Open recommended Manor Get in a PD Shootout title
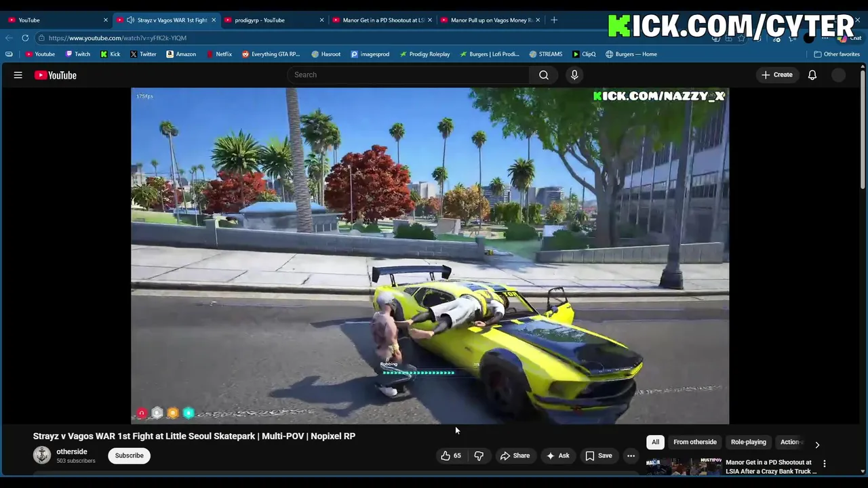The image size is (868, 488). tap(771, 466)
